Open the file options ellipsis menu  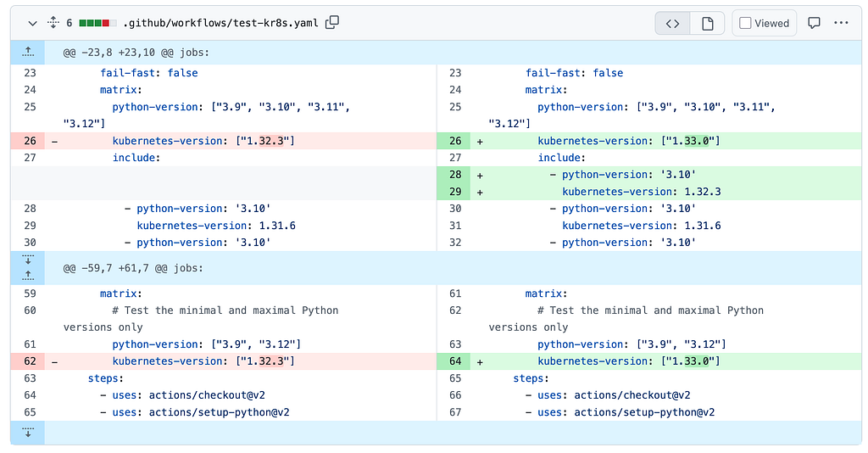[x=841, y=23]
